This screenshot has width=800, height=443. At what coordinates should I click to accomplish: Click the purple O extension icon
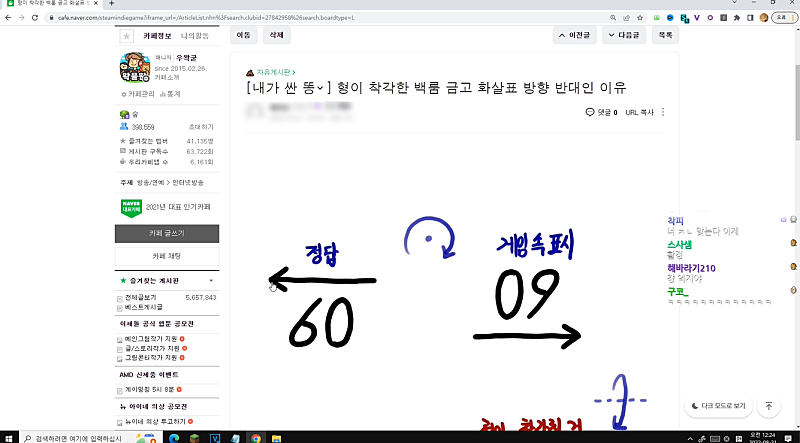[x=710, y=17]
